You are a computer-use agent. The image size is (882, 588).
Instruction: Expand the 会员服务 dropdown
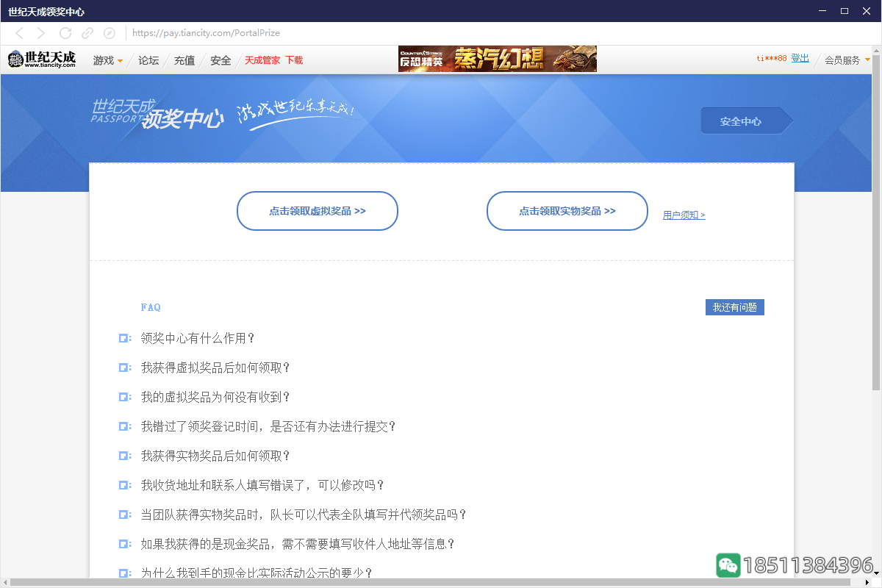[x=845, y=60]
